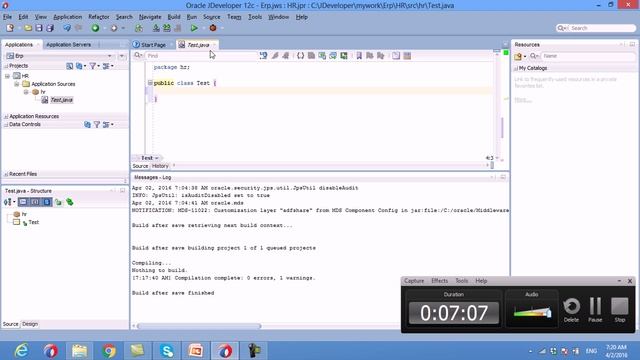This screenshot has height=360, width=640.
Task: Click the Data Controls refresh icon
Action: coord(87,124)
